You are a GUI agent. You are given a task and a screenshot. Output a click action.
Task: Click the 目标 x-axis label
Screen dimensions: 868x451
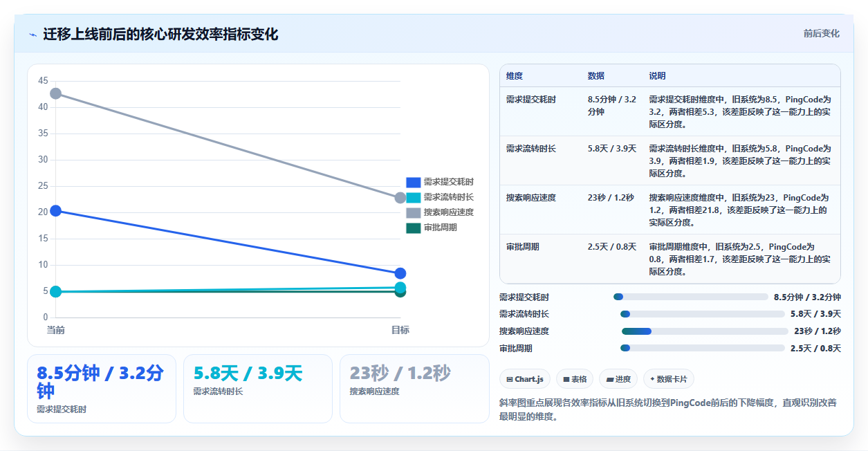click(x=400, y=331)
